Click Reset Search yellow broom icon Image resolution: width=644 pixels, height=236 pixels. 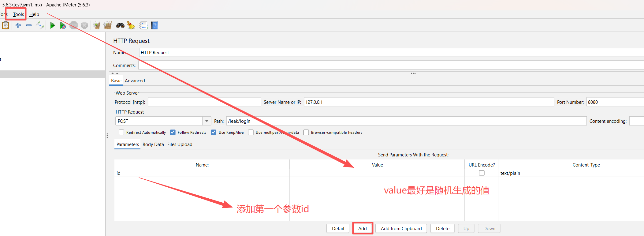tap(131, 25)
